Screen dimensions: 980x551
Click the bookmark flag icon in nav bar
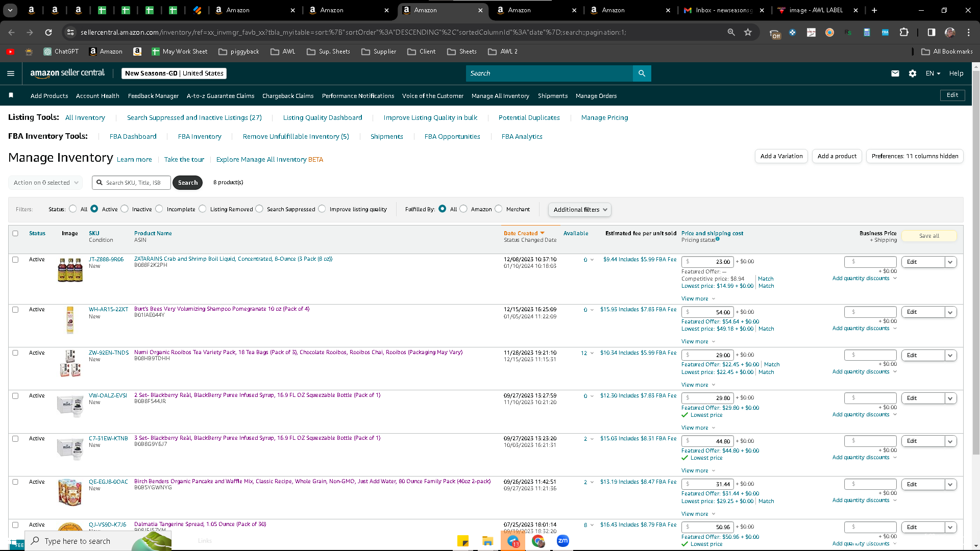click(x=11, y=95)
